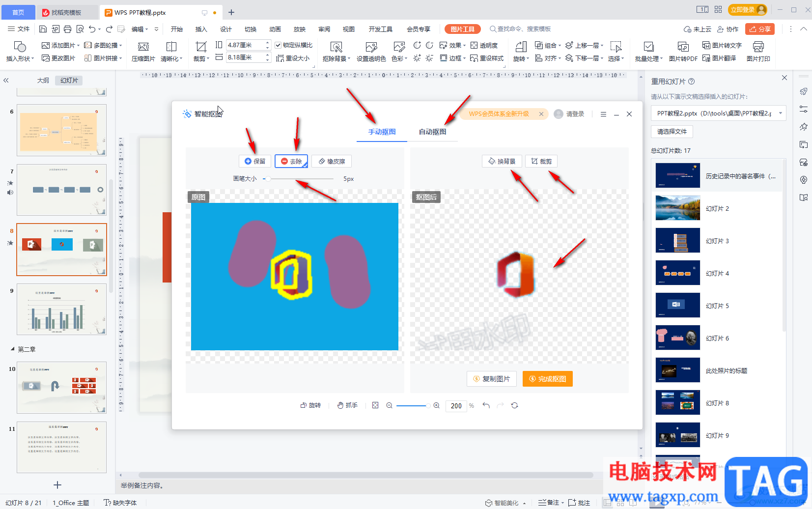The width and height of the screenshot is (812, 509).
Task: Switch to the 自动抠图 tab
Action: [432, 132]
